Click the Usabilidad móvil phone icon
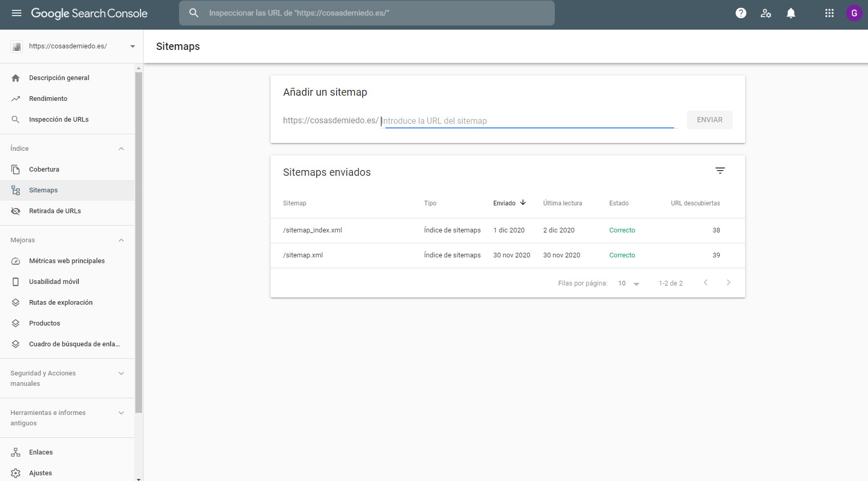Viewport: 868px width, 481px height. click(16, 282)
